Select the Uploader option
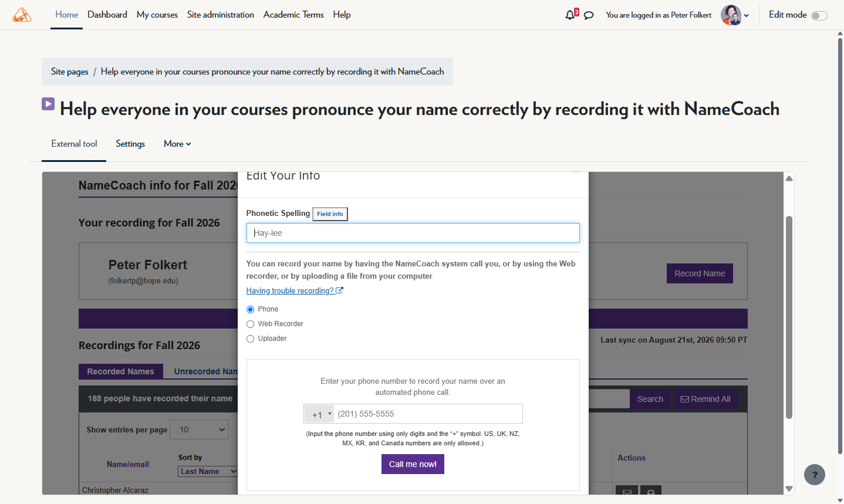The width and height of the screenshot is (844, 504). point(250,339)
